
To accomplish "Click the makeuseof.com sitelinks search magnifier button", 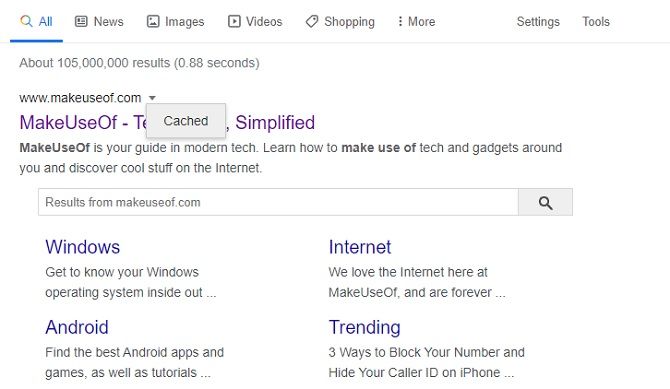I will [x=545, y=202].
